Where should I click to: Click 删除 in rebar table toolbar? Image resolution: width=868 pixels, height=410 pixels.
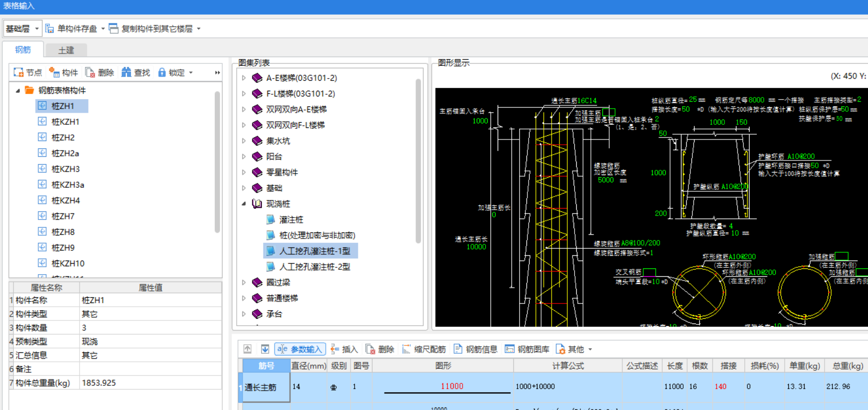(380, 349)
